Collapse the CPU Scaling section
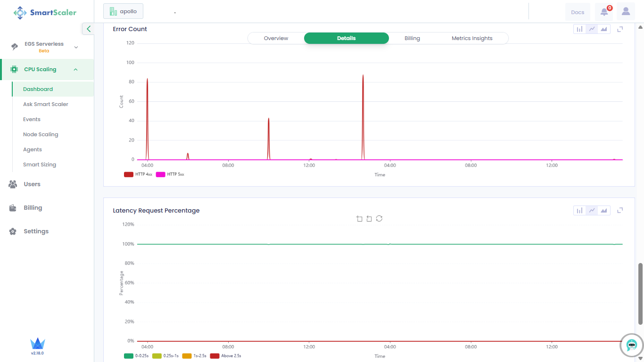This screenshot has width=644, height=362. (x=75, y=70)
